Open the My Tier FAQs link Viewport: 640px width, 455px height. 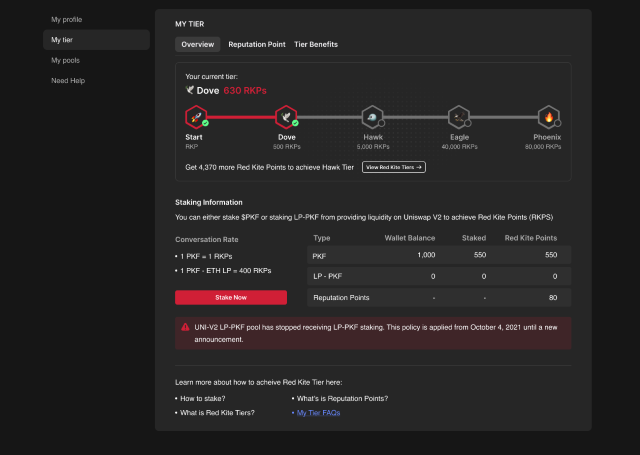pyautogui.click(x=318, y=413)
